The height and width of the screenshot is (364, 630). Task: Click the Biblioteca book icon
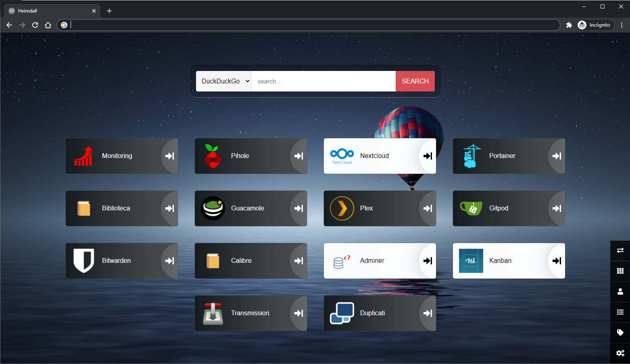[x=84, y=208]
